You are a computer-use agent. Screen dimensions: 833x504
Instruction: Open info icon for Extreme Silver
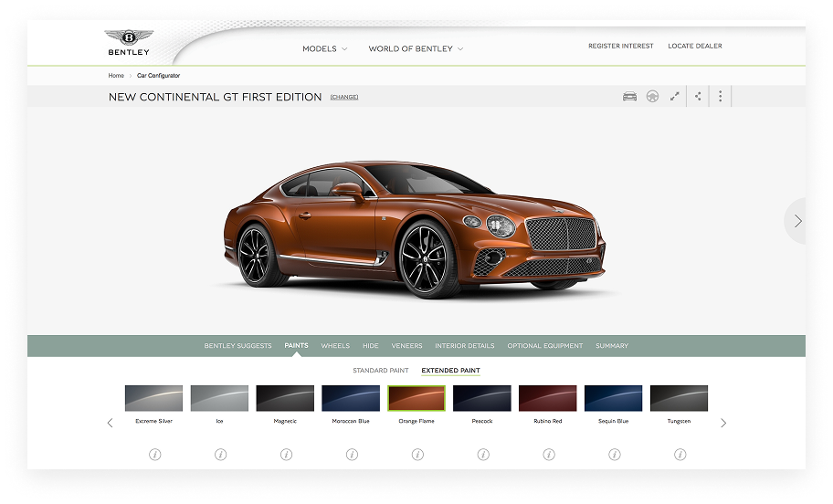pyautogui.click(x=154, y=455)
